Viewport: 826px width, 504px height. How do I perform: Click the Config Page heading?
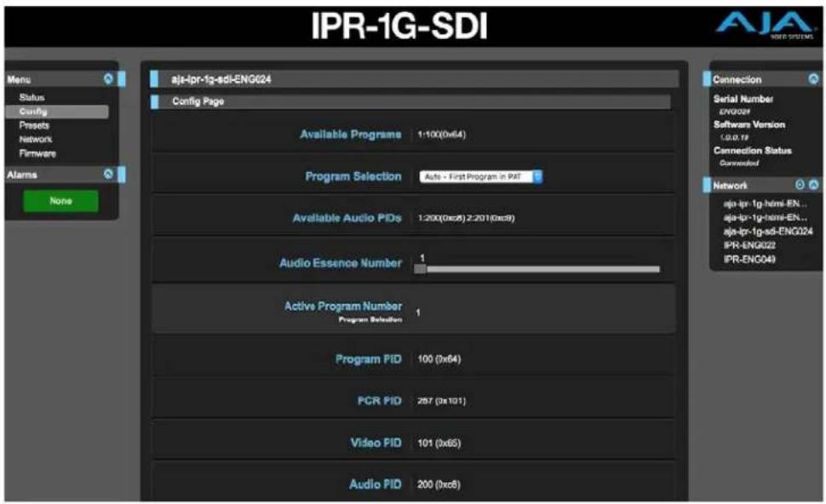tap(198, 101)
